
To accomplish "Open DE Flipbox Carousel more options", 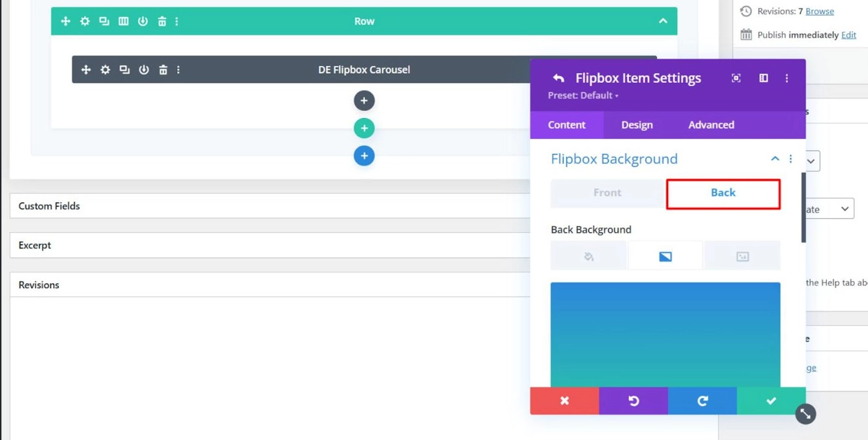I will (x=179, y=70).
